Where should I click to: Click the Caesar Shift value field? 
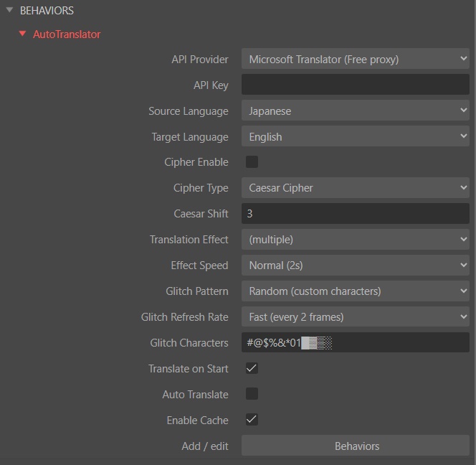(x=355, y=214)
